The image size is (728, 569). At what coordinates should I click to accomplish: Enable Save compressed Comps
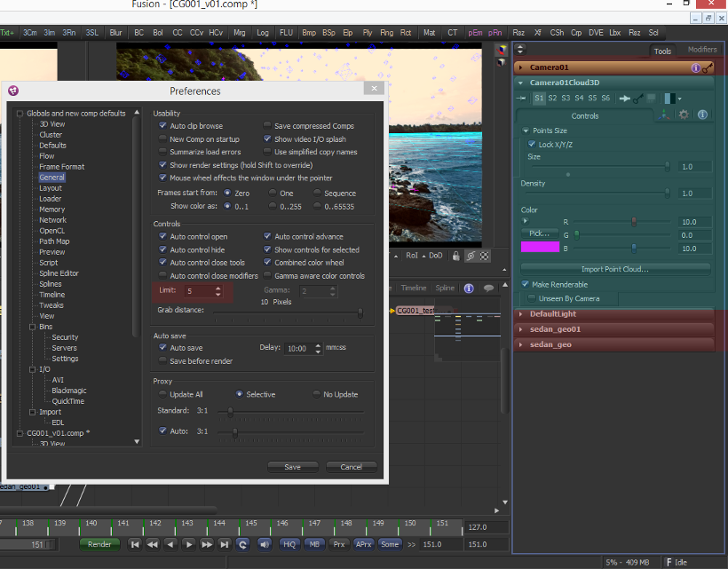pos(267,125)
